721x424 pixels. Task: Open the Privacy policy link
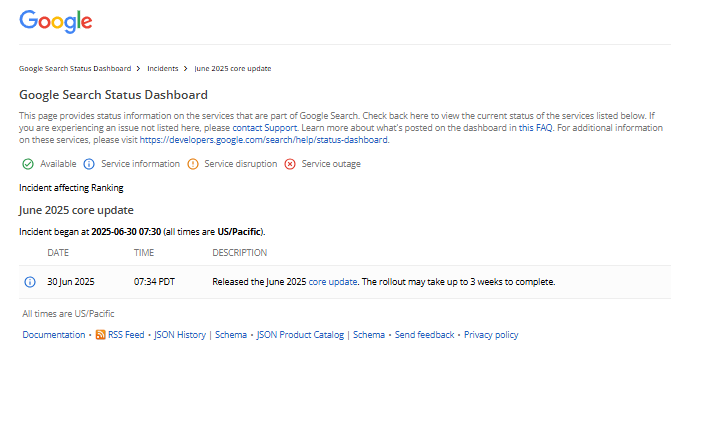pos(491,335)
